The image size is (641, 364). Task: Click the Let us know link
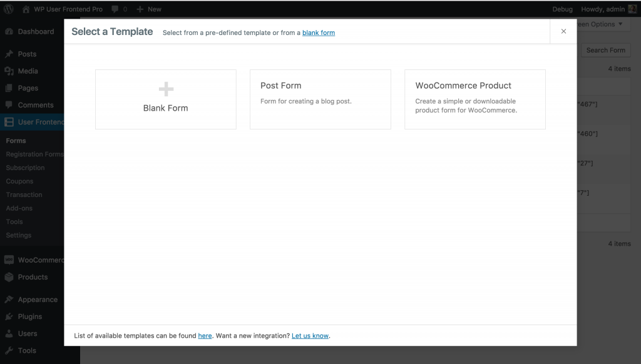click(310, 335)
